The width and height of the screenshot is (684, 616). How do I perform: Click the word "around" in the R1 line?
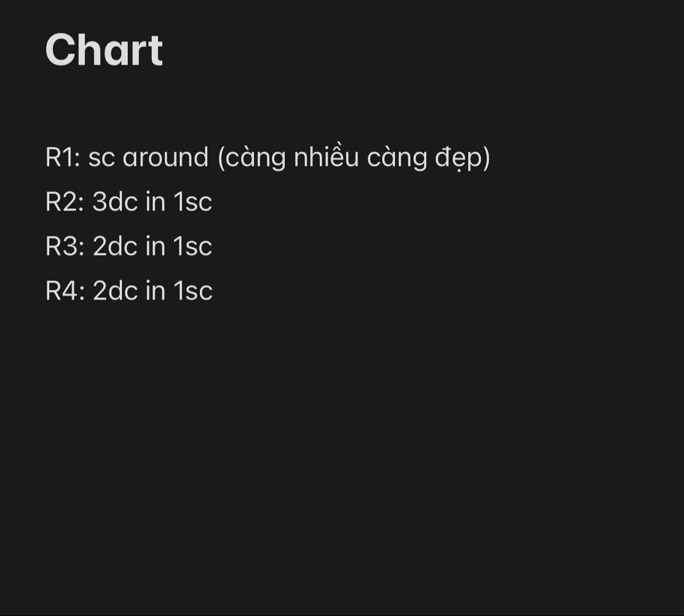[x=165, y=157]
